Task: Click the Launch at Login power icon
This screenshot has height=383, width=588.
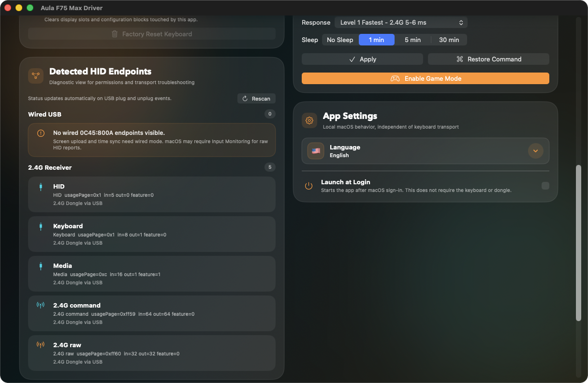Action: click(309, 186)
